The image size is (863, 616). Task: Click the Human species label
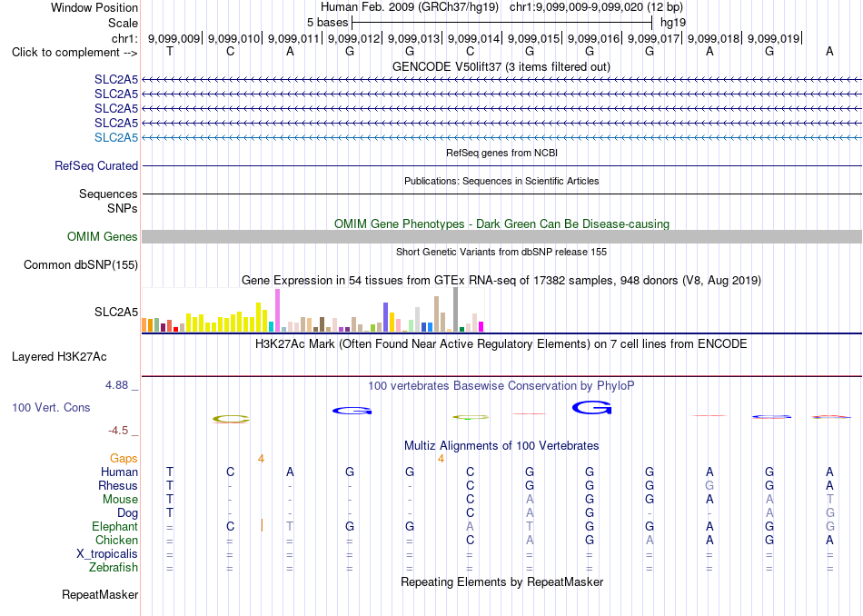119,472
